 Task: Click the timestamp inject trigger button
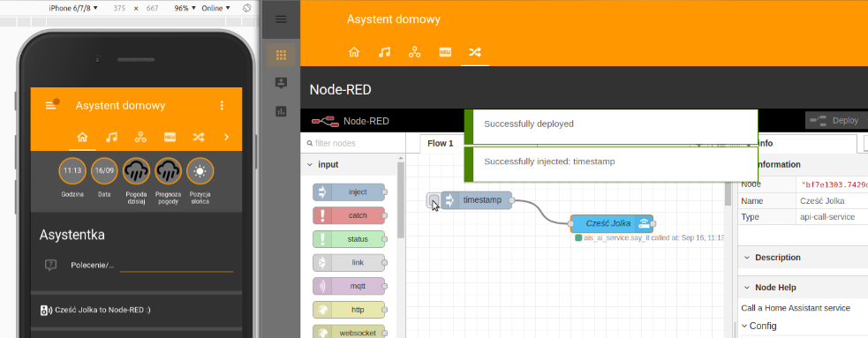[434, 200]
